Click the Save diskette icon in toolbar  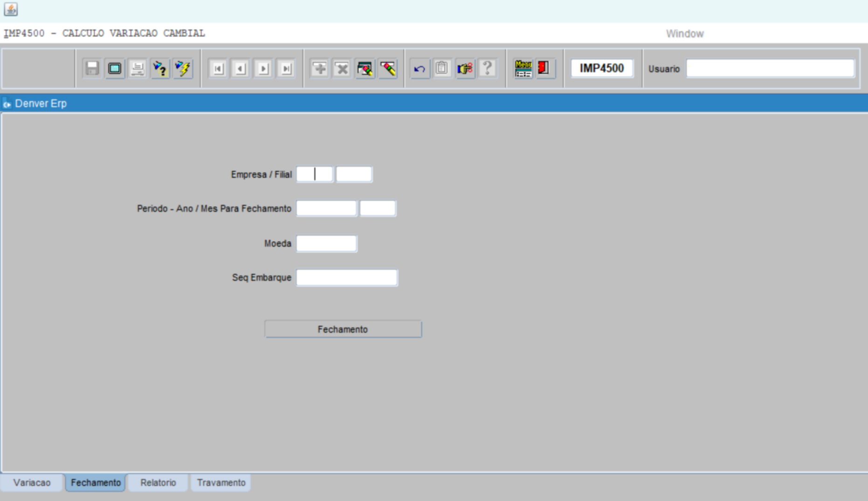click(x=92, y=69)
